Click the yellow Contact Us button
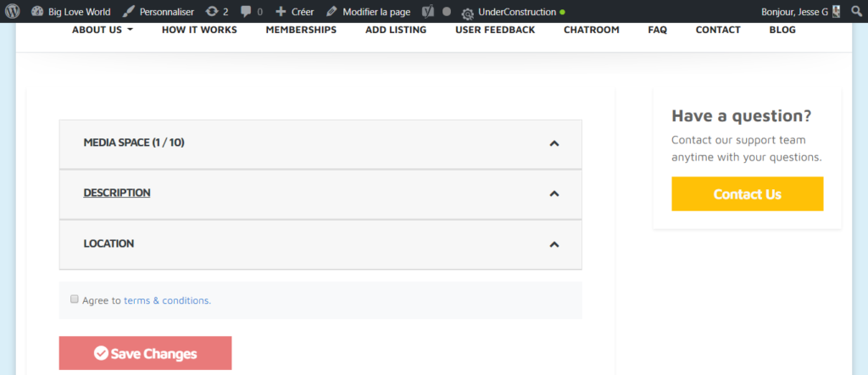This screenshot has height=375, width=868. click(x=747, y=194)
